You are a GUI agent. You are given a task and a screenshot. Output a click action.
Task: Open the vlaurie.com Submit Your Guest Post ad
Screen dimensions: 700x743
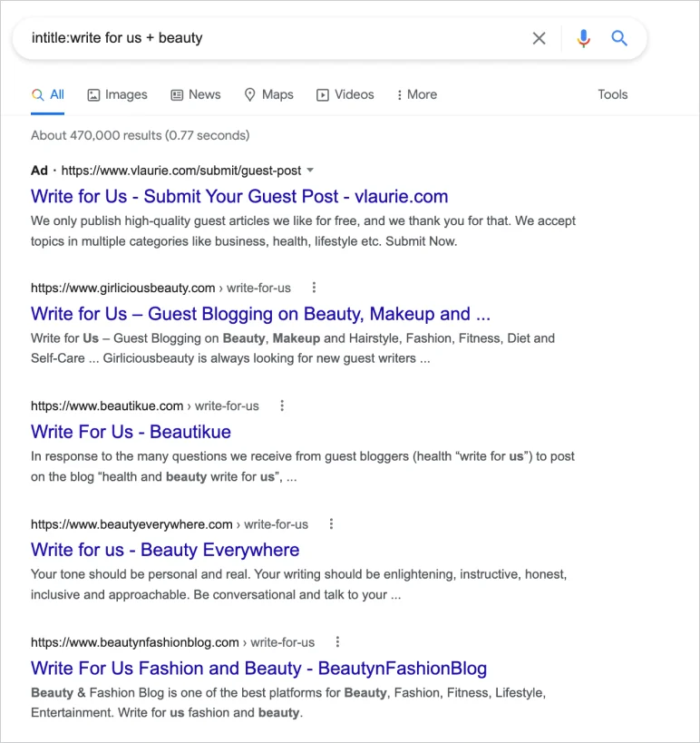[x=239, y=196]
